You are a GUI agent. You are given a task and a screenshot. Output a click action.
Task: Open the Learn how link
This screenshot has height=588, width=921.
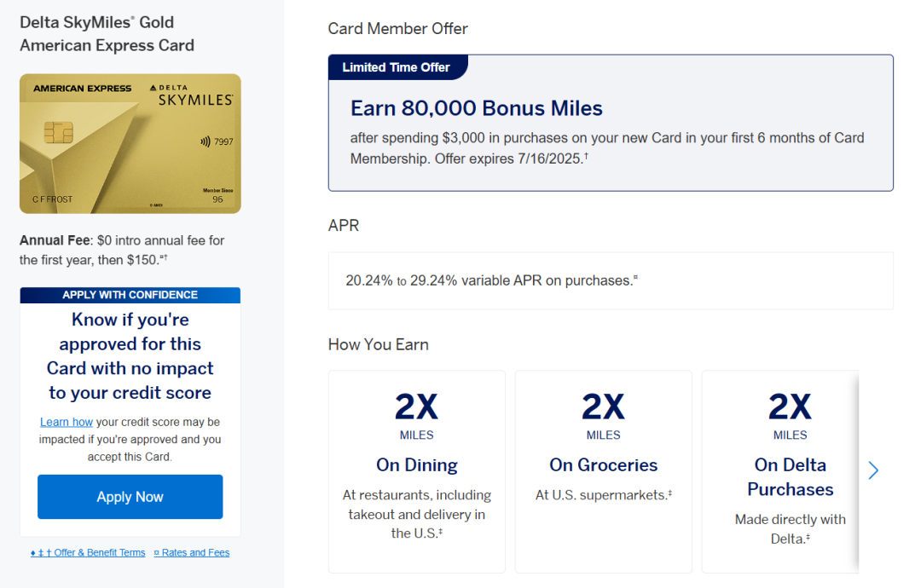click(x=67, y=422)
